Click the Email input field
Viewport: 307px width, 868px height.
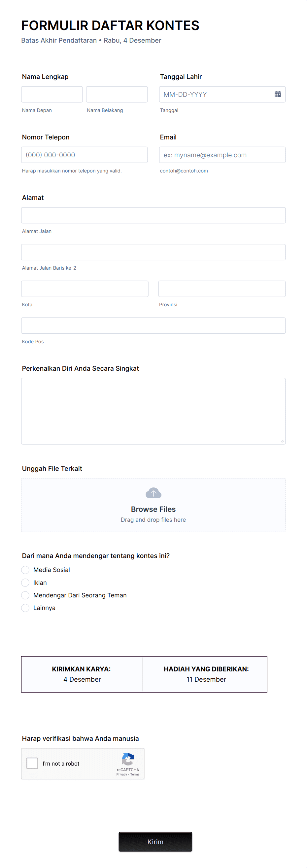click(x=222, y=155)
